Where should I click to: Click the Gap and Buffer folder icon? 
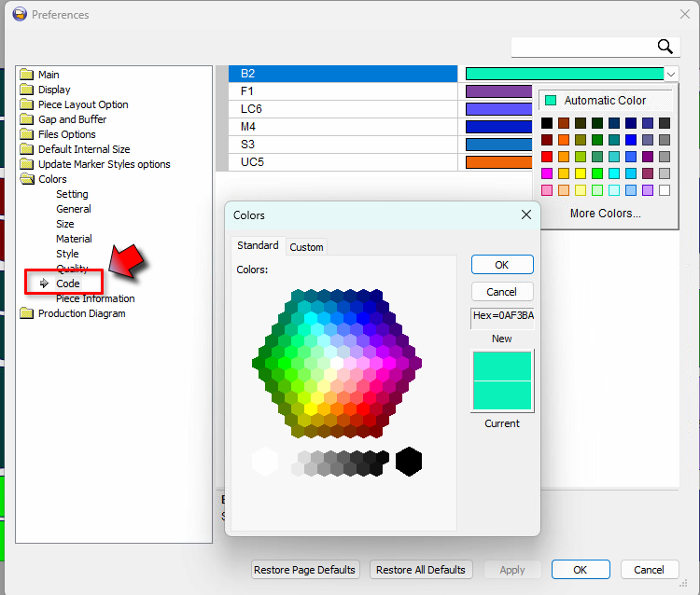pos(26,119)
